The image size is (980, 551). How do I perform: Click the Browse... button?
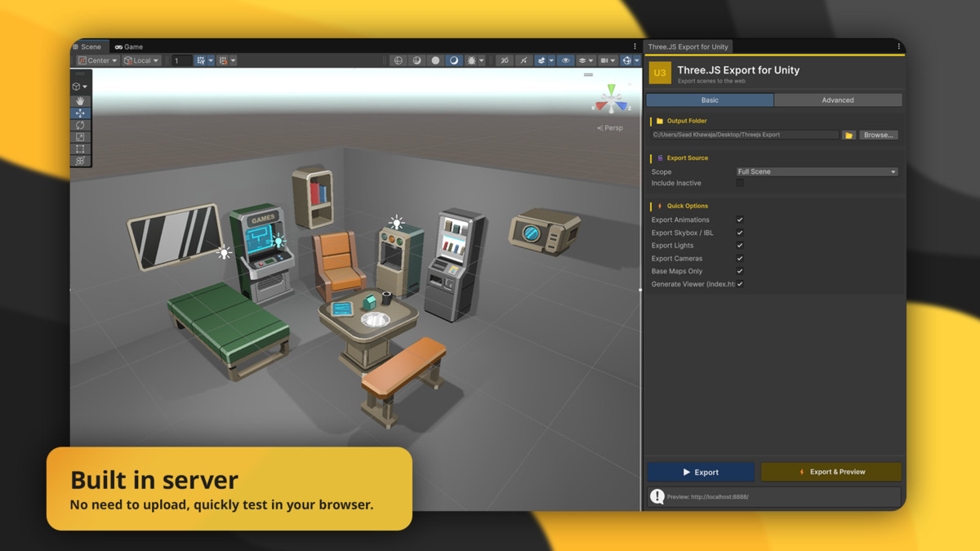pos(879,135)
